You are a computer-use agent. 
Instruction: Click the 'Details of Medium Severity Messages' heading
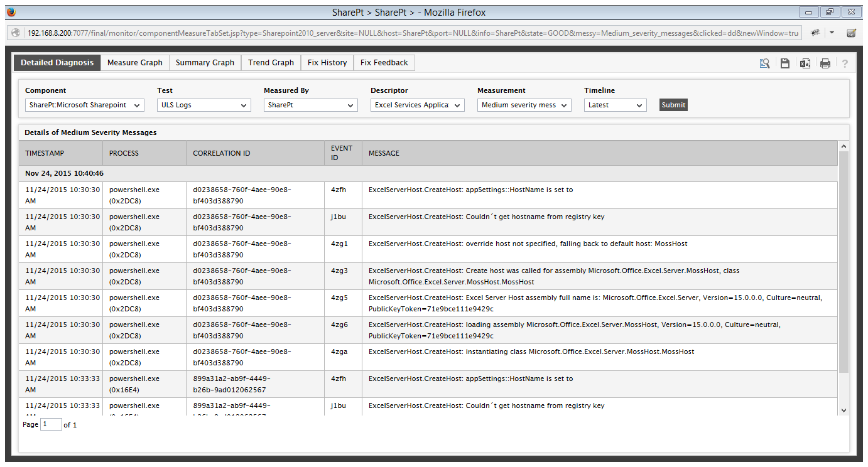click(x=90, y=132)
